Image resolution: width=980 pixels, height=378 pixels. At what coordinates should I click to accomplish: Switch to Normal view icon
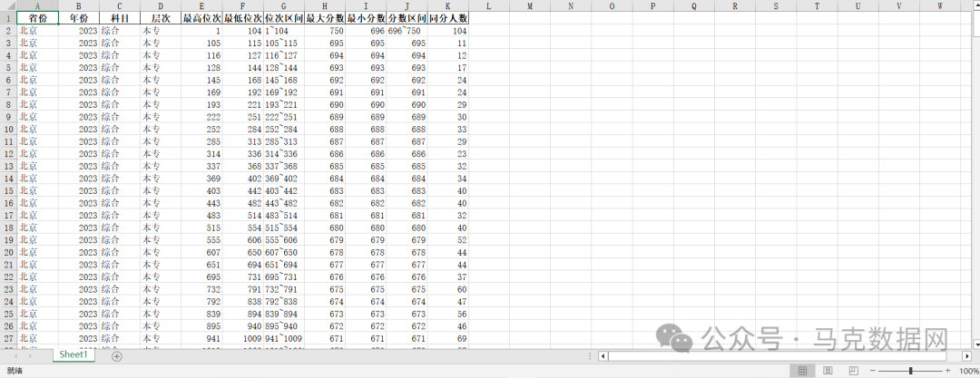coord(802,371)
